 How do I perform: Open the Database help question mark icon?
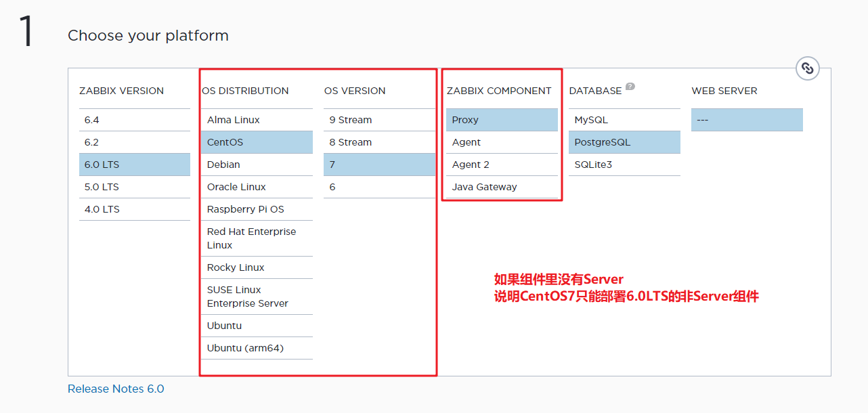630,87
